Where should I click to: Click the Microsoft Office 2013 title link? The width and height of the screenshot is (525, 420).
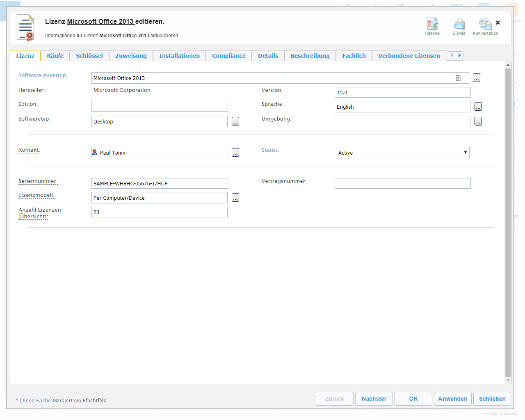(100, 21)
